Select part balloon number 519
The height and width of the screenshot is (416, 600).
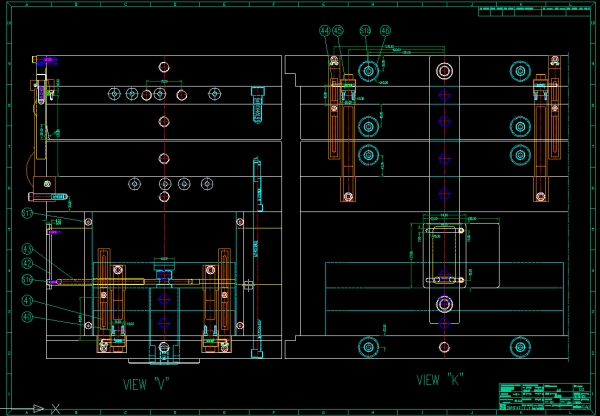click(x=27, y=281)
